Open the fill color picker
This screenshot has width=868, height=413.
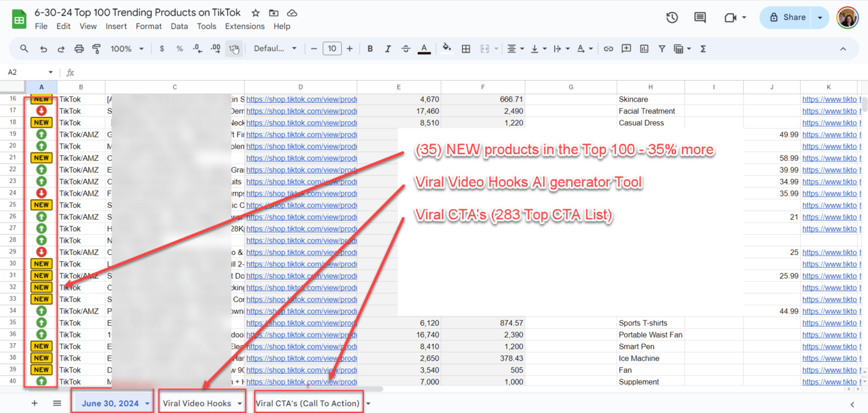coord(447,49)
